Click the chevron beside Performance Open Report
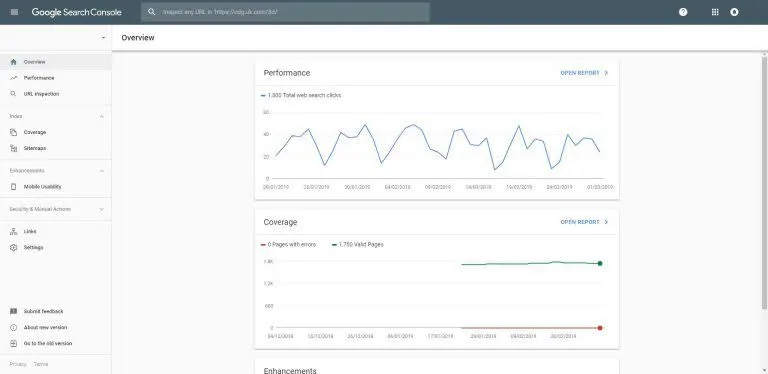This screenshot has height=374, width=768. point(606,73)
